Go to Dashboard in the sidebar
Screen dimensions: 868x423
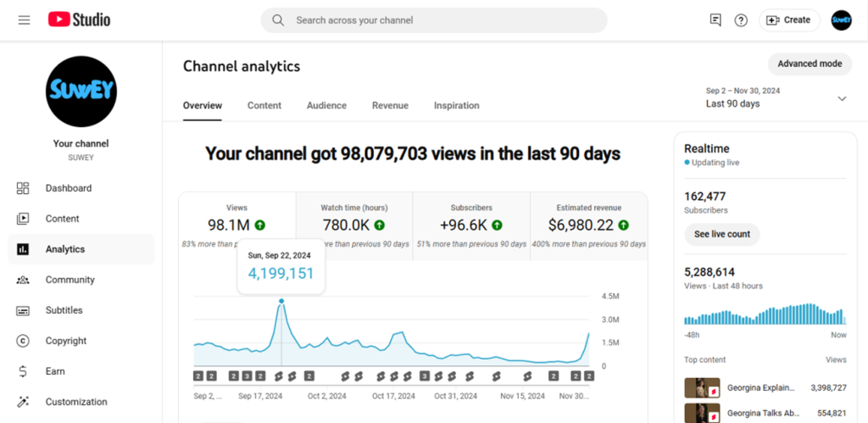point(81,188)
